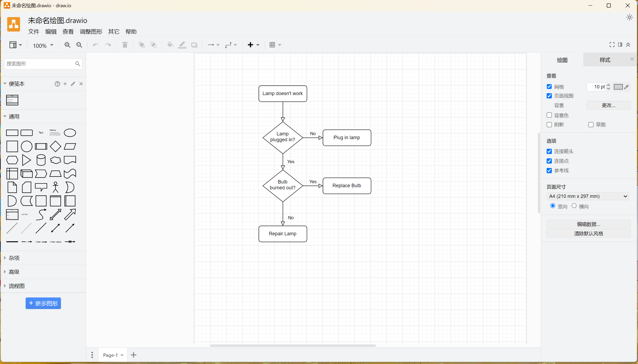Click the 更多图形 button
Screen dimensions: 638x364
point(43,303)
